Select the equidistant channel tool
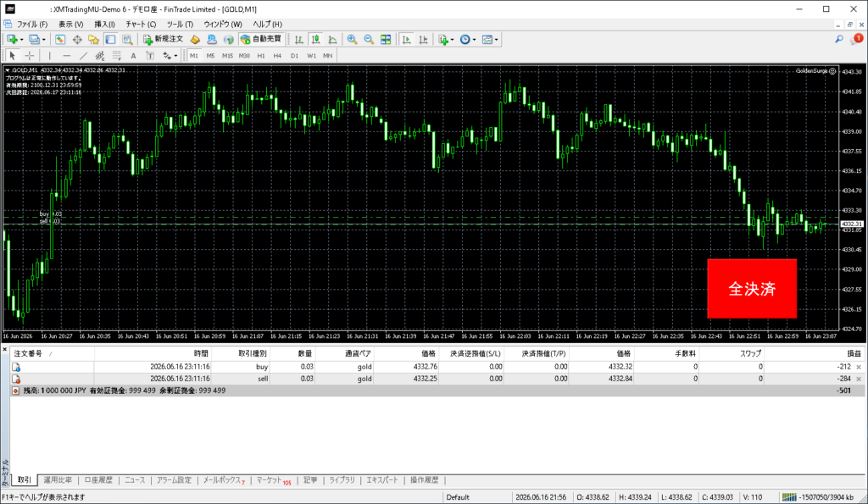The width and height of the screenshot is (868, 504). pyautogui.click(x=100, y=55)
